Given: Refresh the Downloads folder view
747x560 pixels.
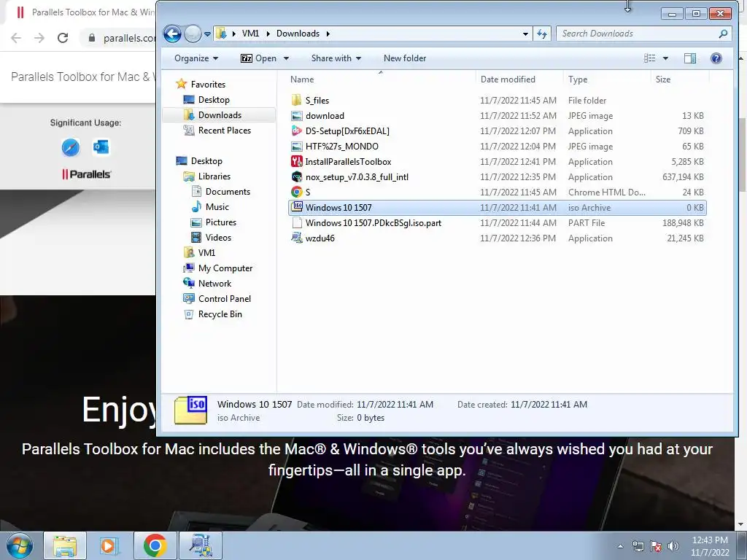Looking at the screenshot, I should coord(542,34).
